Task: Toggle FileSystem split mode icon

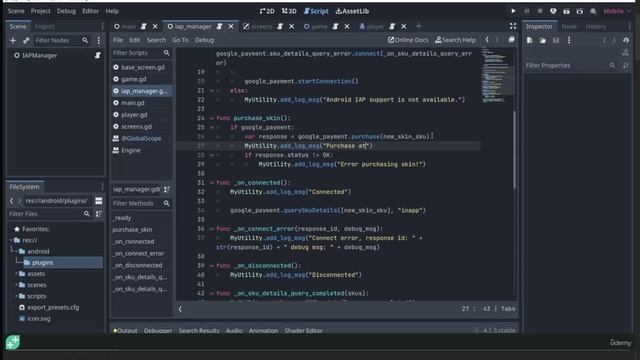Action: point(99,201)
